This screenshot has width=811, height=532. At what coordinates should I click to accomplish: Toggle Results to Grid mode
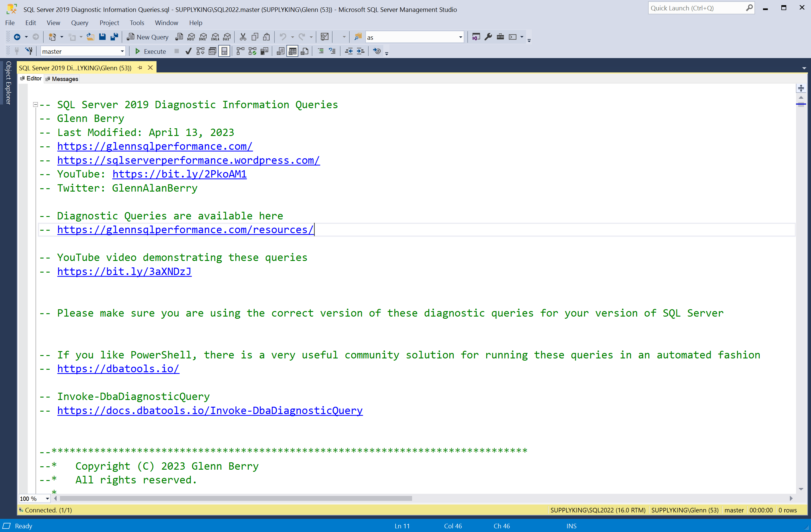pos(292,51)
